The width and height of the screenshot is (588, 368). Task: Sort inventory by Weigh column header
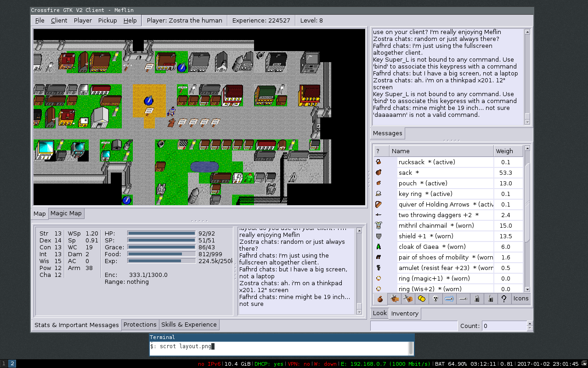509,151
